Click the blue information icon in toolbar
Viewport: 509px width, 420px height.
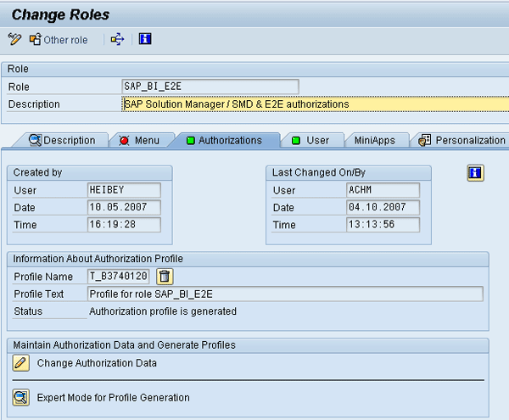[145, 40]
